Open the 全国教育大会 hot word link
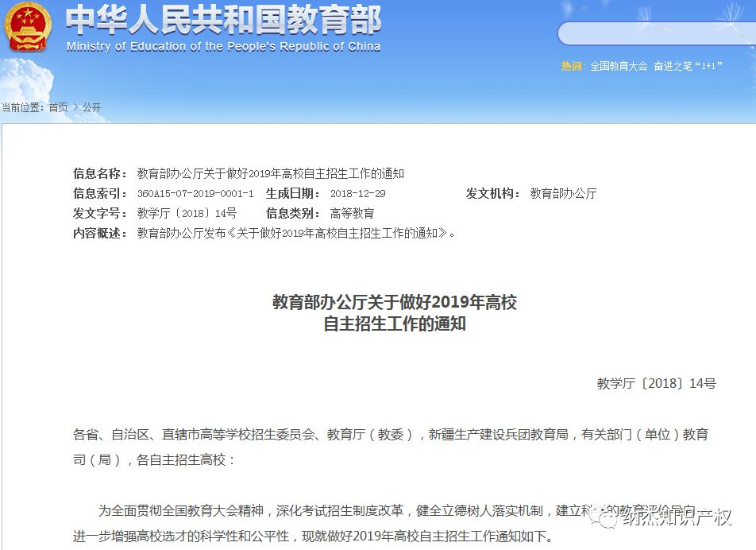This screenshot has width=756, height=550. click(x=617, y=67)
